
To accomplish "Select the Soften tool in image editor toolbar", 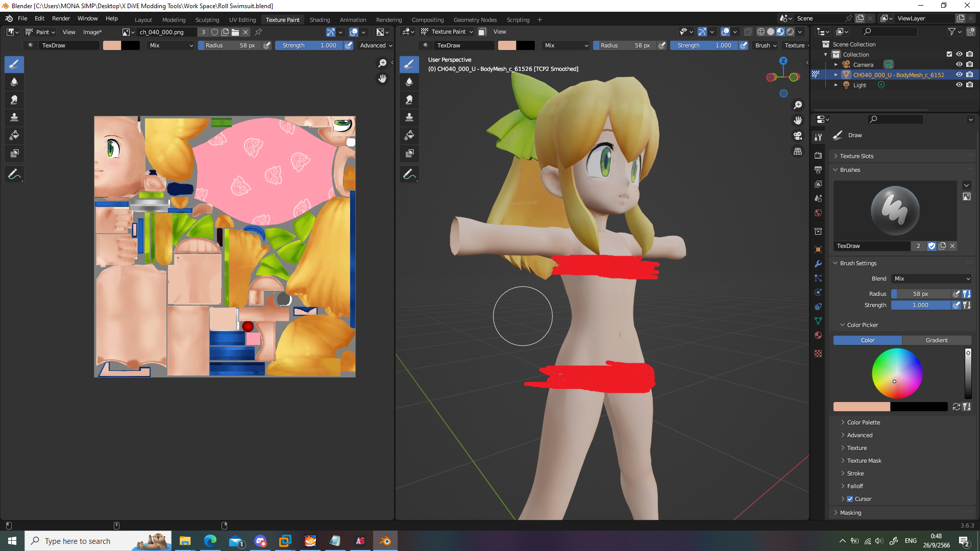I will point(14,82).
